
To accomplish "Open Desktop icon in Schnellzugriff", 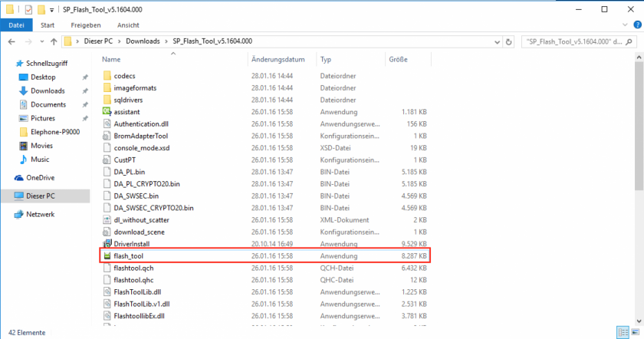I will click(24, 77).
